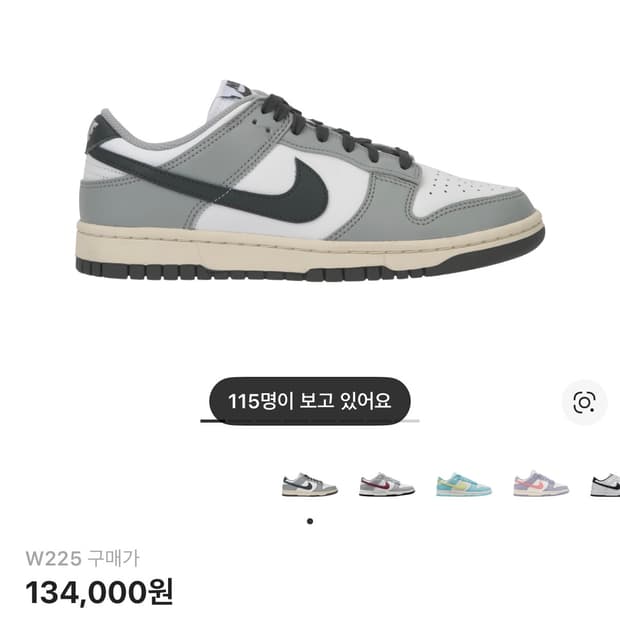The image size is (620, 620).
Task: Choose the teal and yellow sneaker thumbnail
Action: pos(464,484)
